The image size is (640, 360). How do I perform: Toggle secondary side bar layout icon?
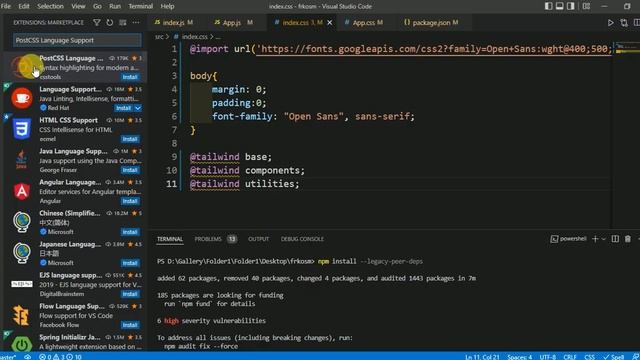(x=571, y=6)
